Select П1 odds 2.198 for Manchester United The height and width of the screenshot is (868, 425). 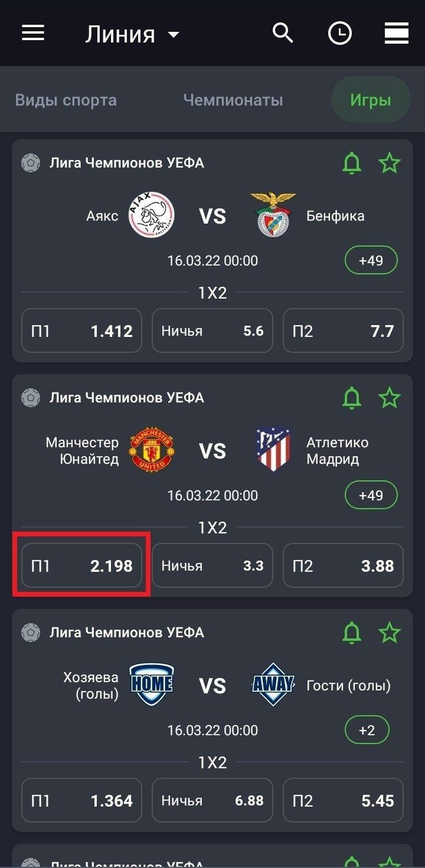(x=81, y=566)
